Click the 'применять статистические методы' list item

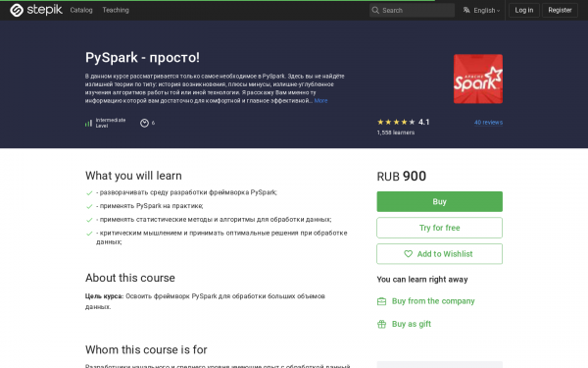(214, 219)
